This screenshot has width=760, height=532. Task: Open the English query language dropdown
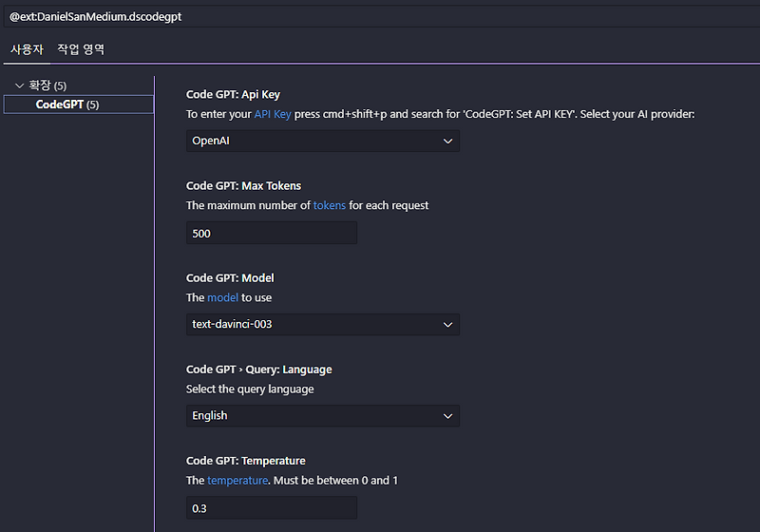click(323, 416)
